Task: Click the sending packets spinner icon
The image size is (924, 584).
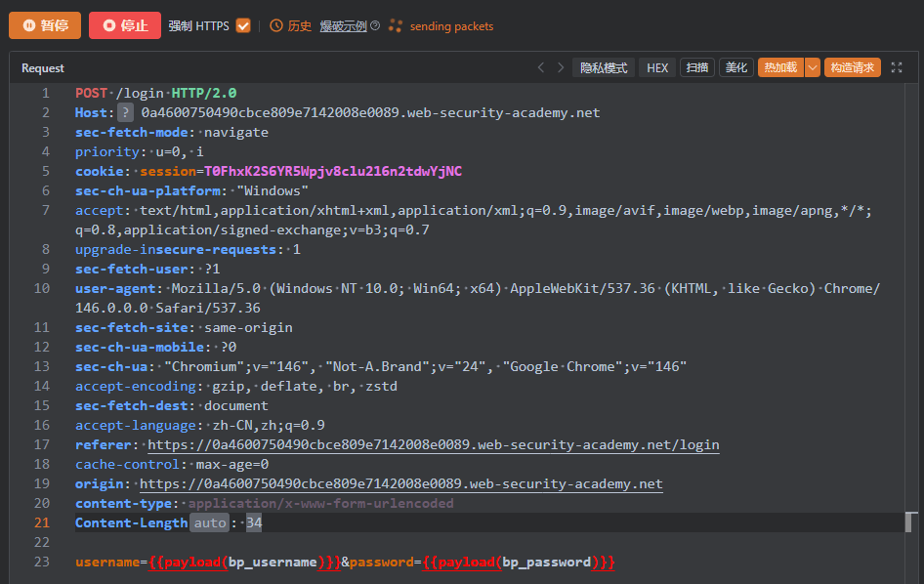Action: click(x=396, y=26)
